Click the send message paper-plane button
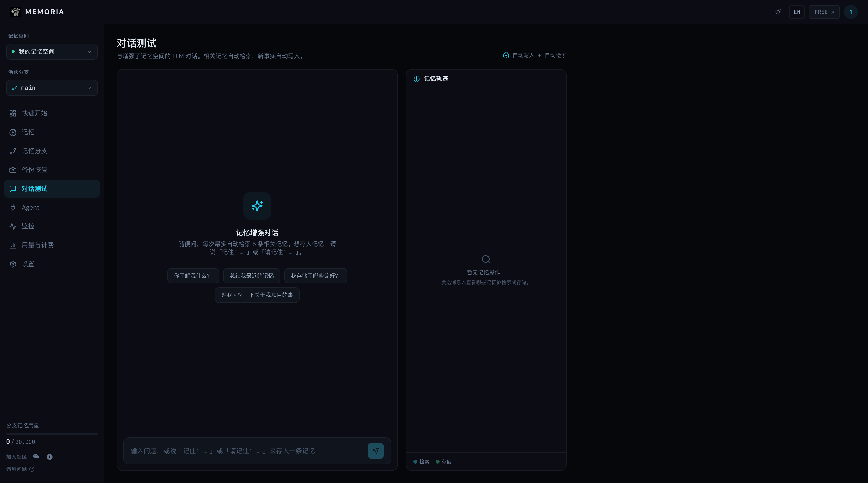The image size is (868, 483). pyautogui.click(x=375, y=451)
